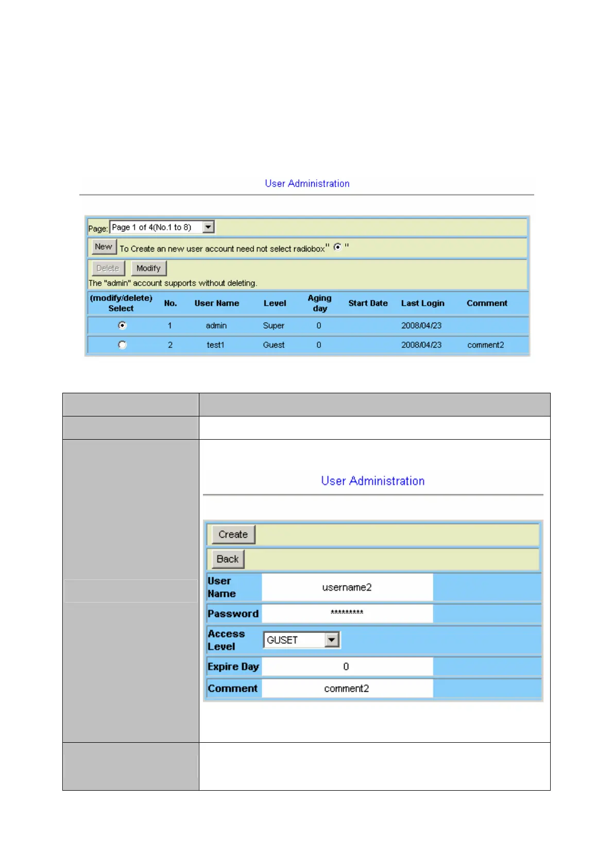Click the upper 'User Administration' title
This screenshot has height=868, width=613.
point(307,183)
